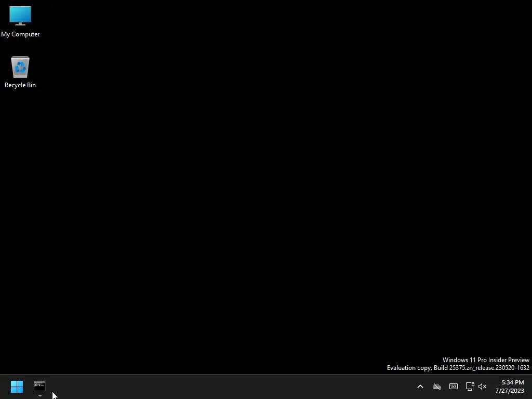Open the Windows Start menu
Image resolution: width=532 pixels, height=399 pixels.
click(x=17, y=387)
